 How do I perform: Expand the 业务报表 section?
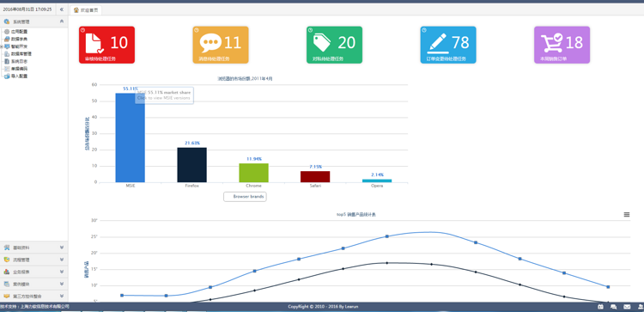pos(34,272)
